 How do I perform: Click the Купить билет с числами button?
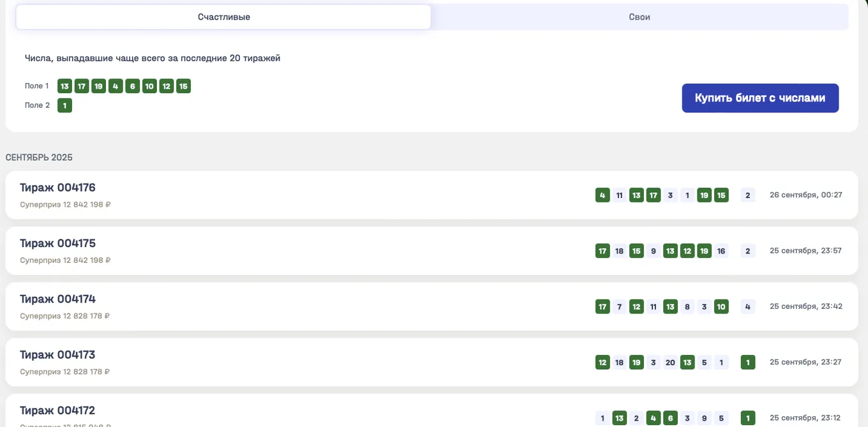pos(760,98)
